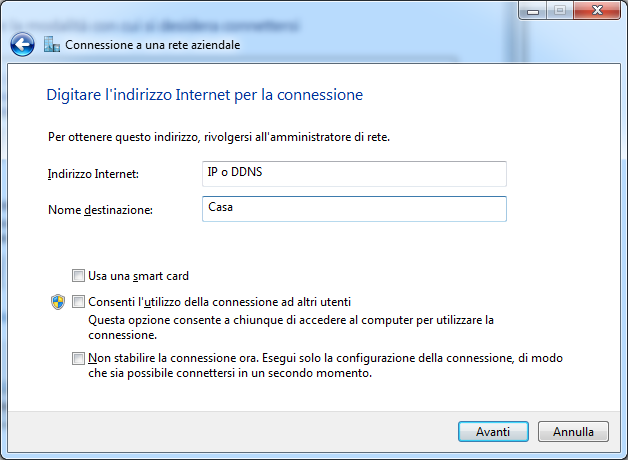Go back using the blue arrow button
This screenshot has width=628, height=460.
tap(22, 44)
